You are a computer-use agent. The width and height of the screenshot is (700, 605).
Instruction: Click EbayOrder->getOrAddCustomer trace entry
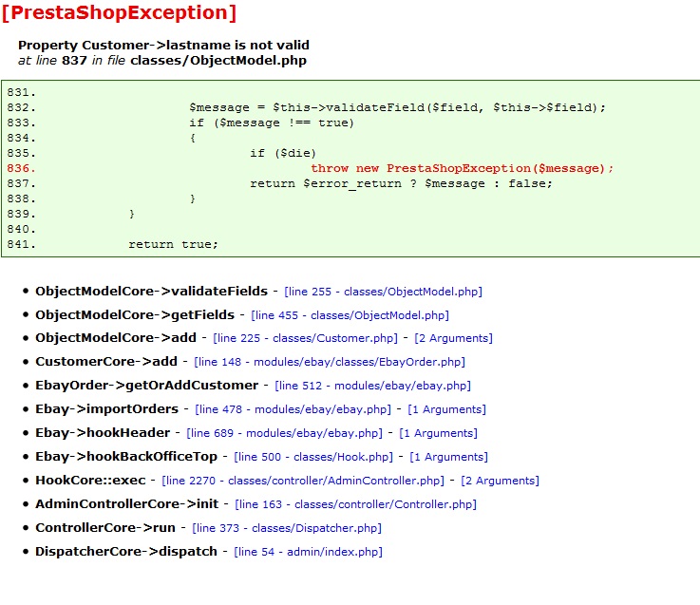click(x=147, y=385)
